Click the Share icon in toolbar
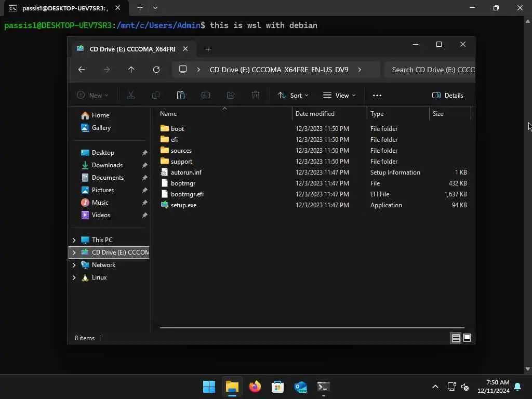Image resolution: width=532 pixels, height=399 pixels. pyautogui.click(x=231, y=96)
